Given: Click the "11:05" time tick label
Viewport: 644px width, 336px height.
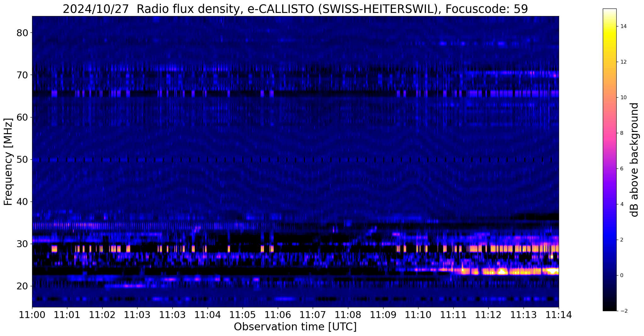Looking at the screenshot, I should 243,315.
